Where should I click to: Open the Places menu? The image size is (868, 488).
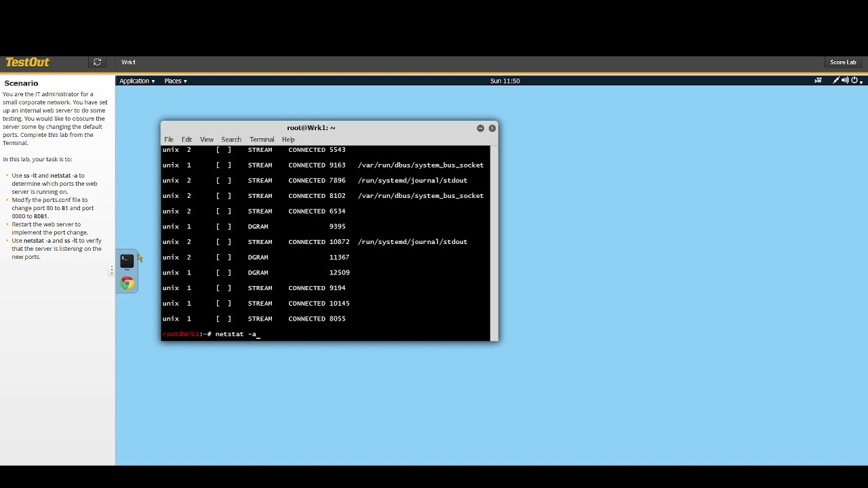click(x=176, y=81)
